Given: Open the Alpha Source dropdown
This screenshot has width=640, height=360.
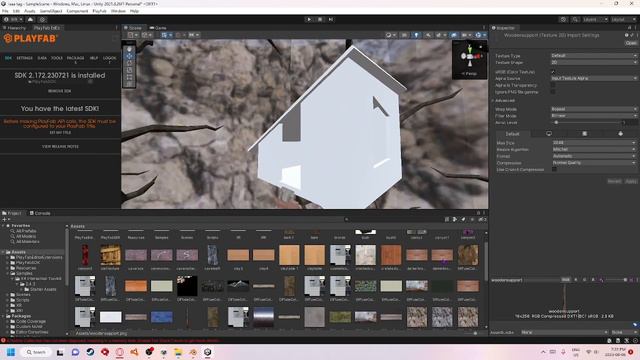Looking at the screenshot, I should [594, 78].
